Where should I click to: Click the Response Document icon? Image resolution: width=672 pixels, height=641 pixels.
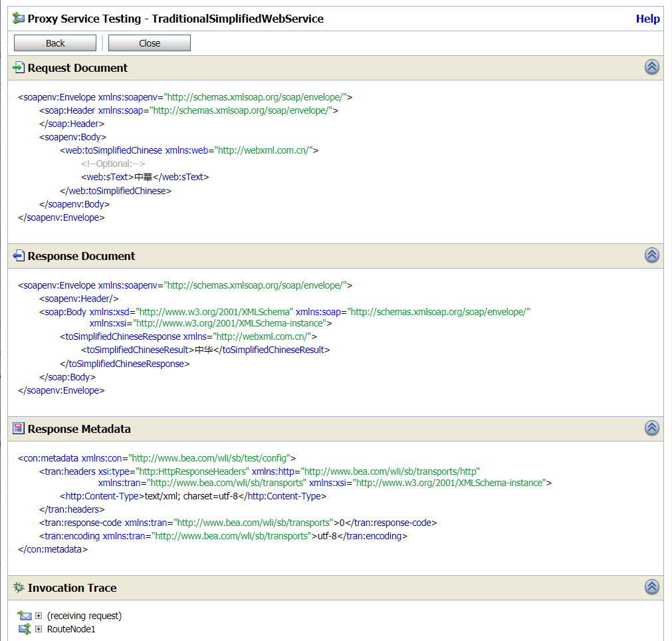19,255
